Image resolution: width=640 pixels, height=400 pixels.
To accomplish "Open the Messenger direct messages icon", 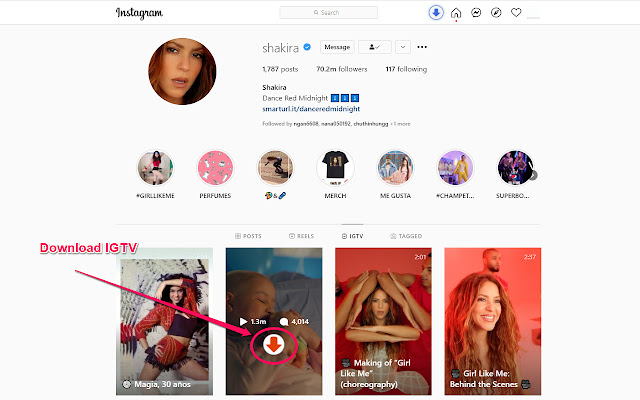I will [x=476, y=13].
